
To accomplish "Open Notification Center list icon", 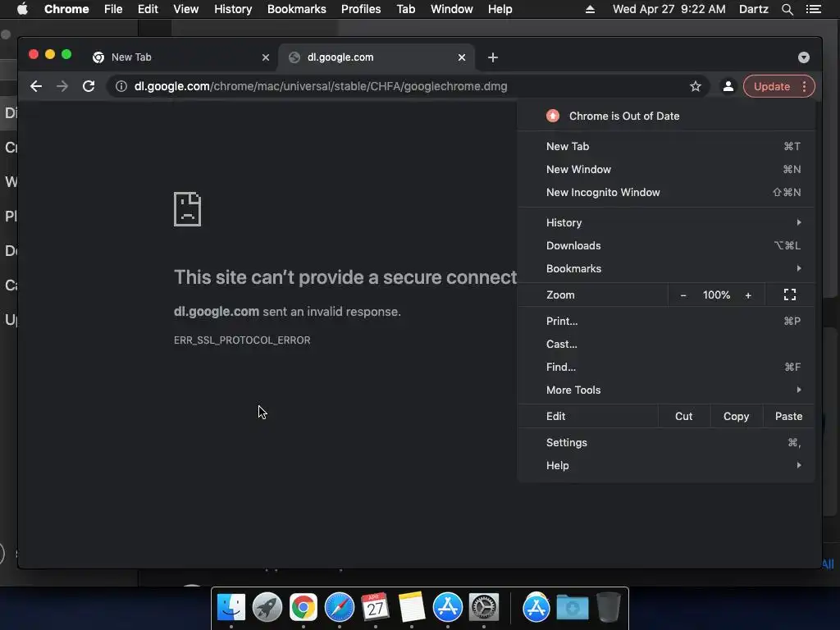I will [814, 9].
